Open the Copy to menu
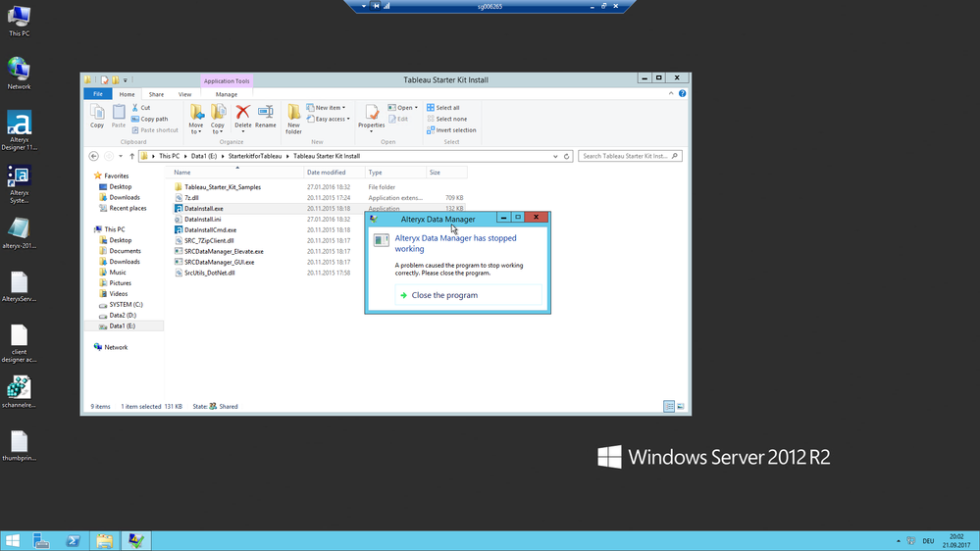Viewport: 980px width, 551px height. click(x=218, y=120)
